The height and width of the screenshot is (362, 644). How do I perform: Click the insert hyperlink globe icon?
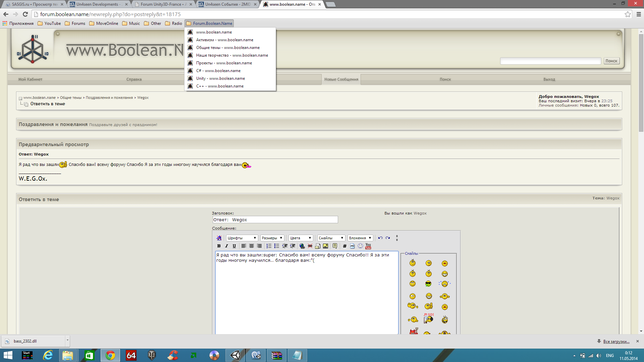pyautogui.click(x=302, y=246)
